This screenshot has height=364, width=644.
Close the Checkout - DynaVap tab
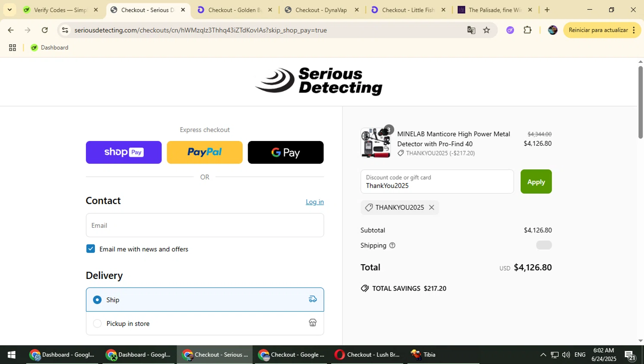tap(357, 10)
